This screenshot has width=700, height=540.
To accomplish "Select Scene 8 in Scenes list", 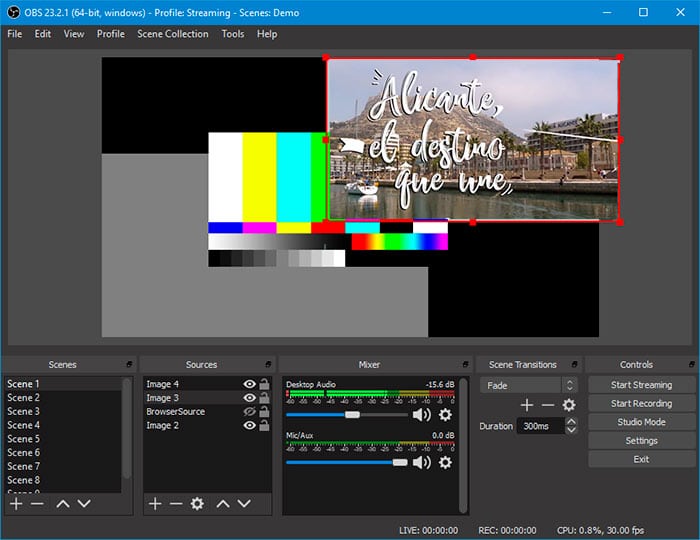I will pos(63,480).
